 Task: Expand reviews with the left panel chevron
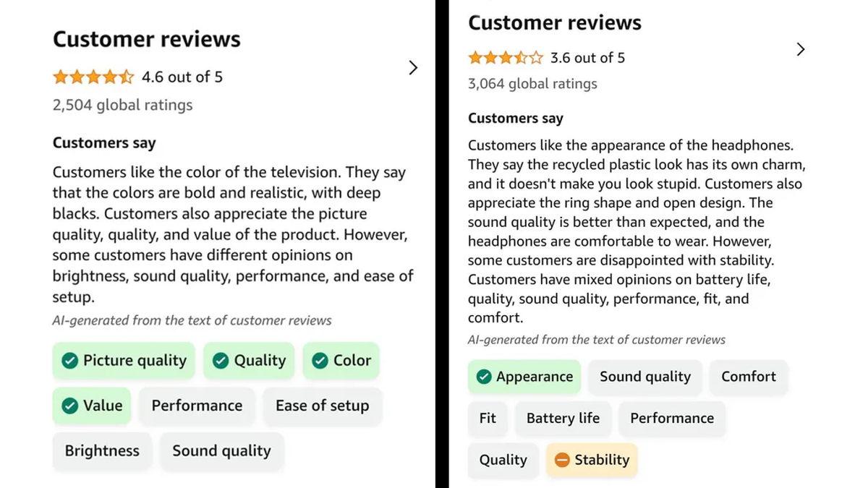(413, 67)
